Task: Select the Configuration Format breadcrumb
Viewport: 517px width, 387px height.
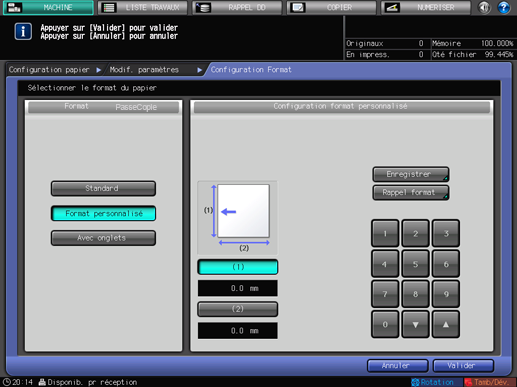Action: 251,70
